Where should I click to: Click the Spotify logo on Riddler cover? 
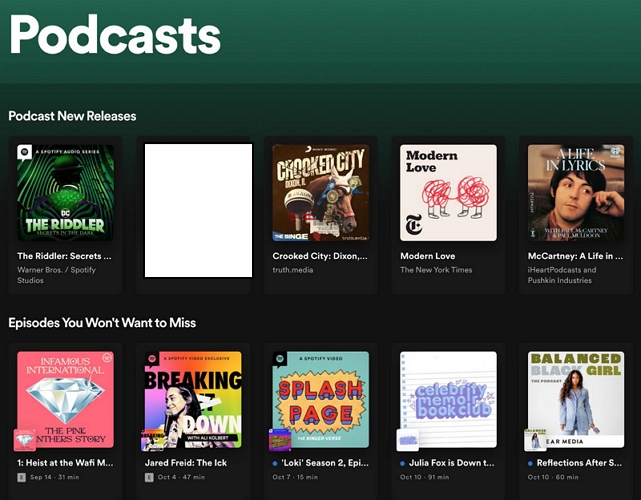coord(24,153)
